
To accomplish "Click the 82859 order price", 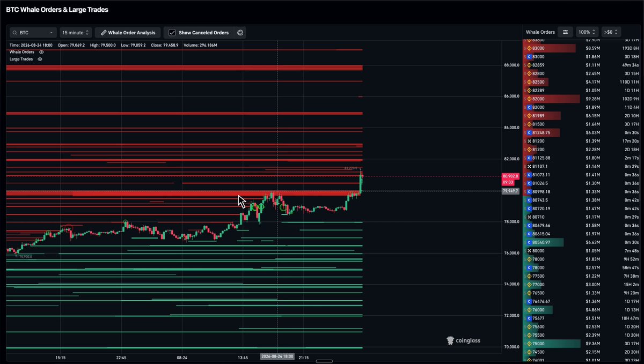I will (539, 65).
